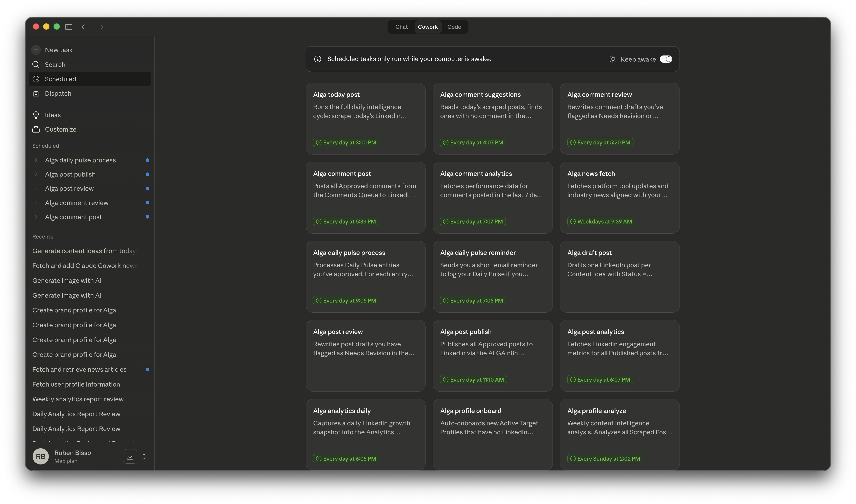The width and height of the screenshot is (856, 504).
Task: Open recent 'Generate content ideas from today'
Action: [85, 251]
